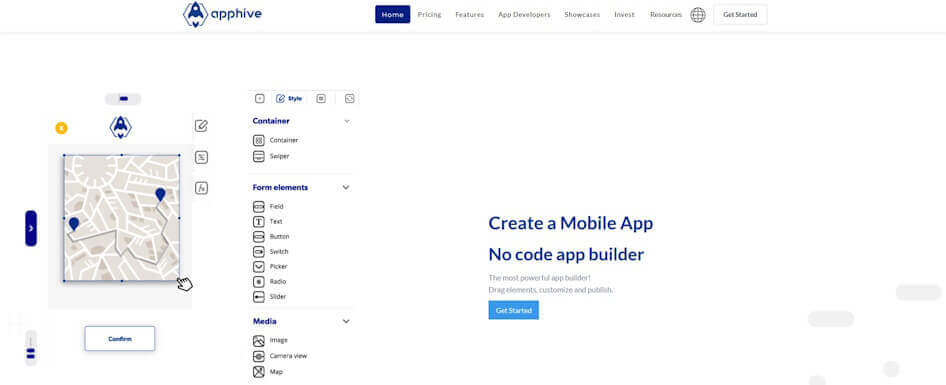Expand the blue side arrow tab

point(31,228)
